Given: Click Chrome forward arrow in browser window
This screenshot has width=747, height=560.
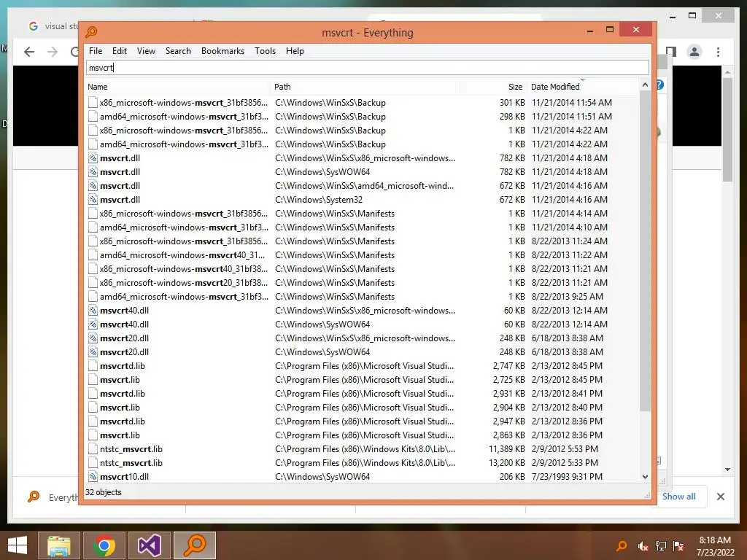Looking at the screenshot, I should [53, 52].
